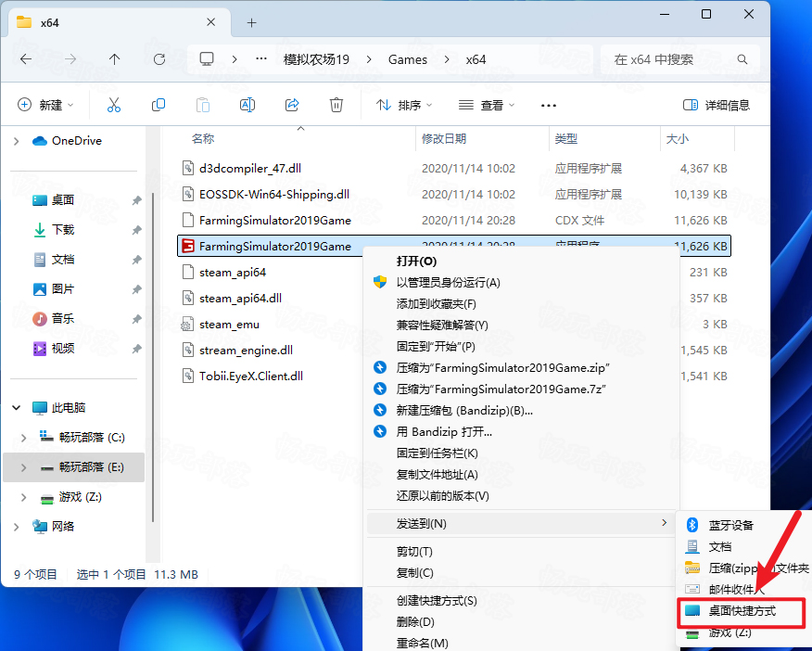Choose 固定到"开始"(P) in context menu

436,347
